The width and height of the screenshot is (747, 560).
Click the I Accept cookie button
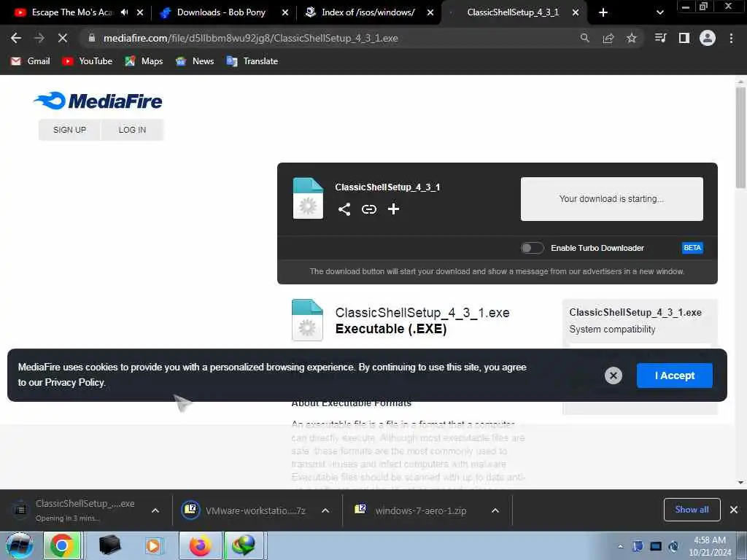[x=675, y=376]
